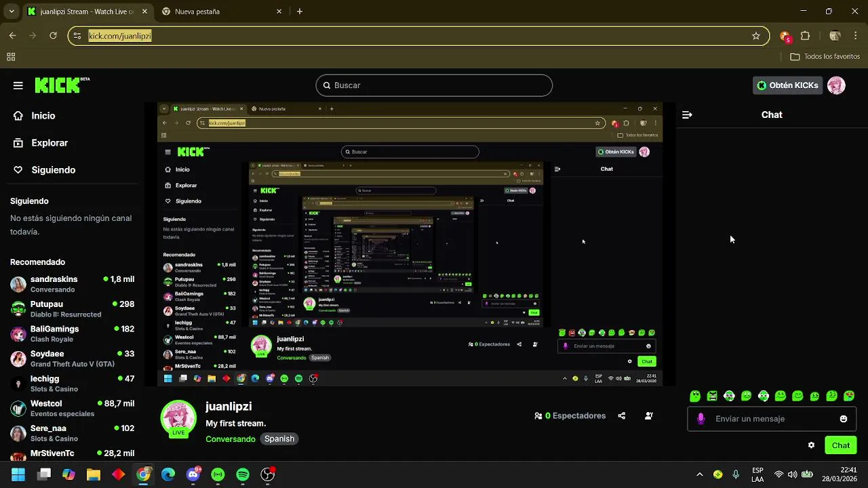View site information icon in address bar

tap(77, 36)
